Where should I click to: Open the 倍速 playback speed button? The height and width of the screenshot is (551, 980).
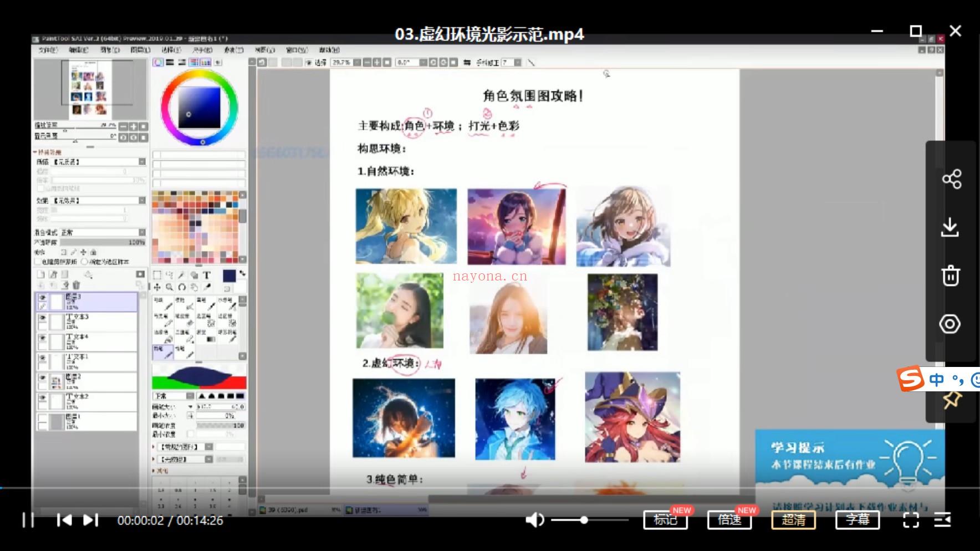point(729,520)
